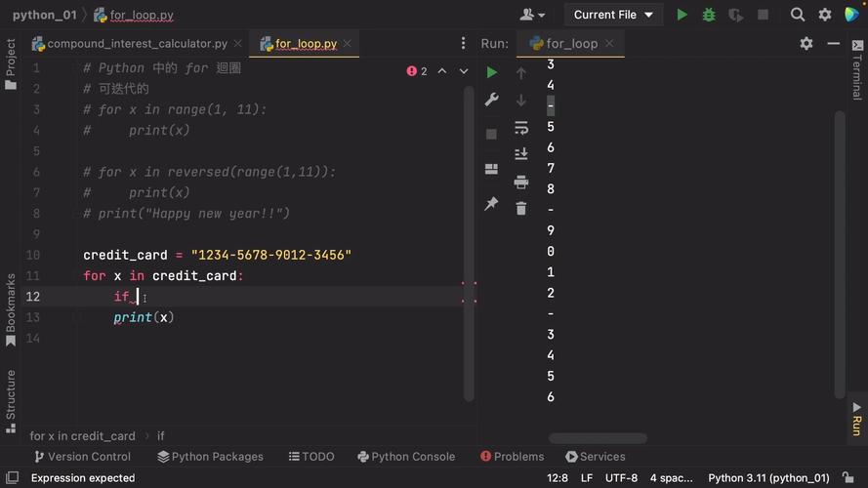This screenshot has height=488, width=868.
Task: Click the 12:8 line column indicator
Action: (x=557, y=478)
